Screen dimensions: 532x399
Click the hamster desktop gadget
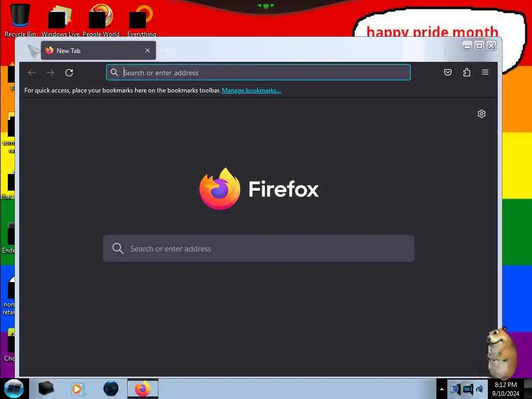click(x=501, y=353)
